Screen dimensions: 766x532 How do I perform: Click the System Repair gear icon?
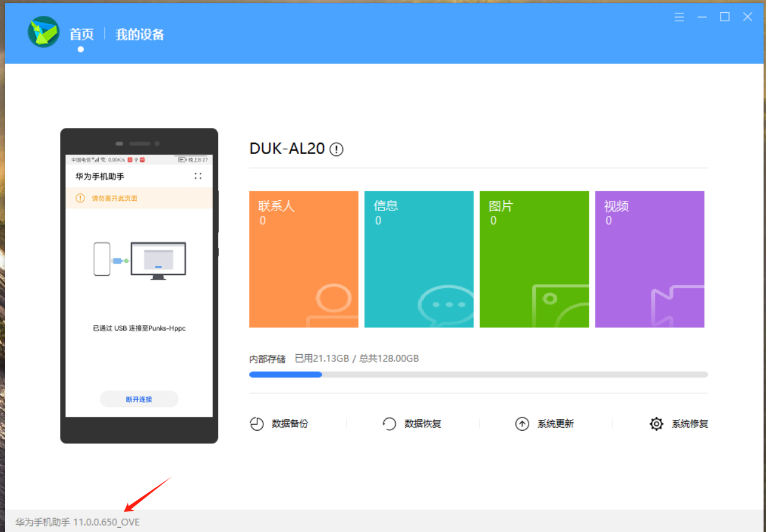[x=656, y=424]
